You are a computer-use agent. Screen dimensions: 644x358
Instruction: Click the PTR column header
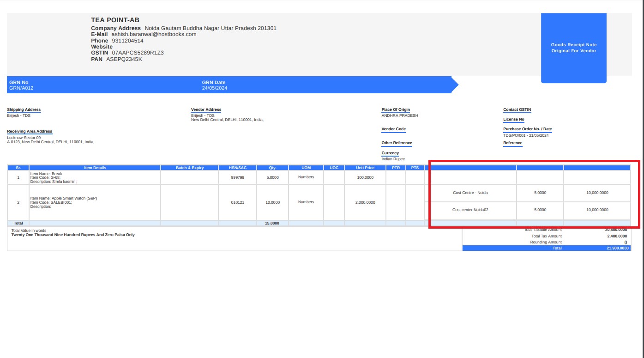(396, 168)
